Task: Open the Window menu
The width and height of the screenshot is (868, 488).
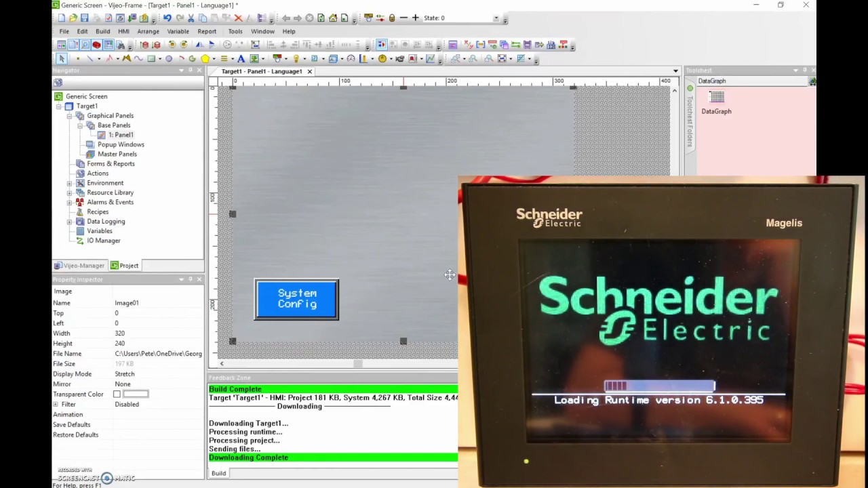Action: [262, 31]
